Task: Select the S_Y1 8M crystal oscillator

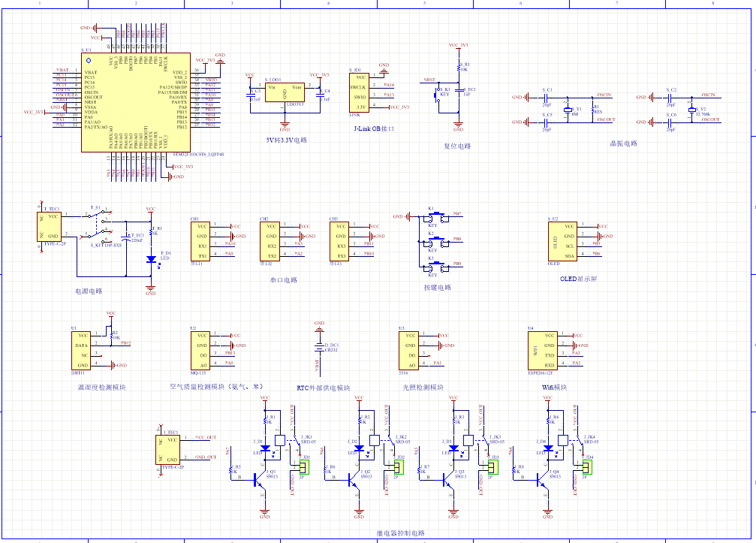Action: click(x=568, y=109)
